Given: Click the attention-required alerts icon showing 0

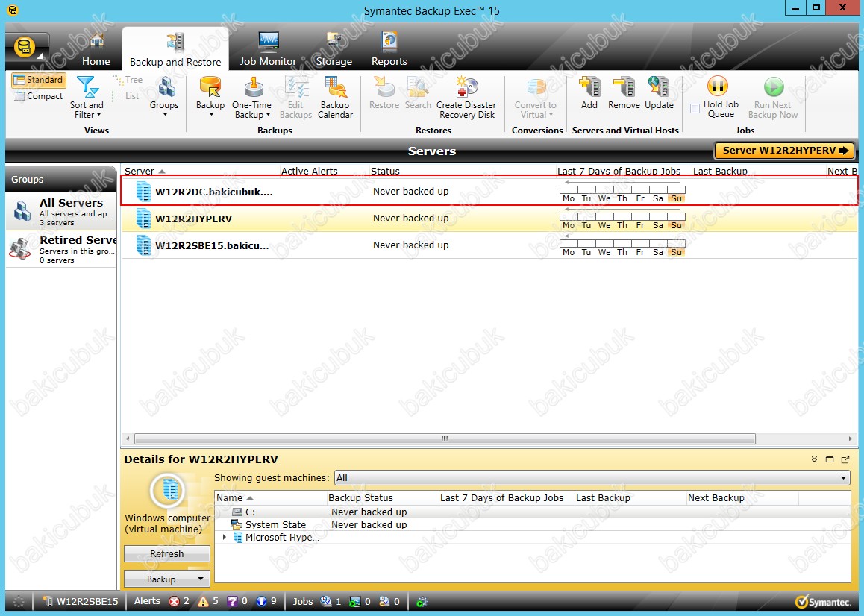Looking at the screenshot, I should pos(233,602).
